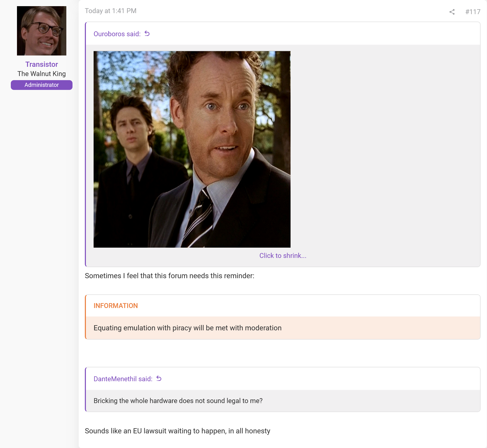Click the "DanteMenethil said:" quote link

pos(123,379)
